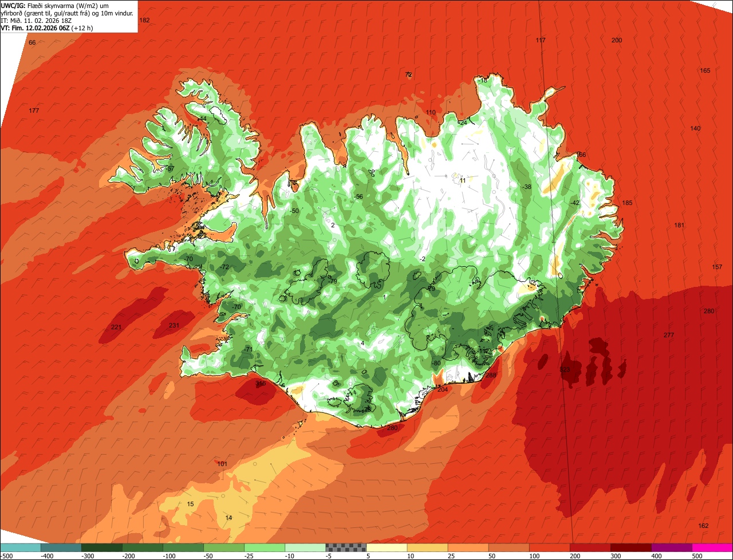Click the checkered gray swatch between -5 and 5
The image size is (733, 560).
346,547
